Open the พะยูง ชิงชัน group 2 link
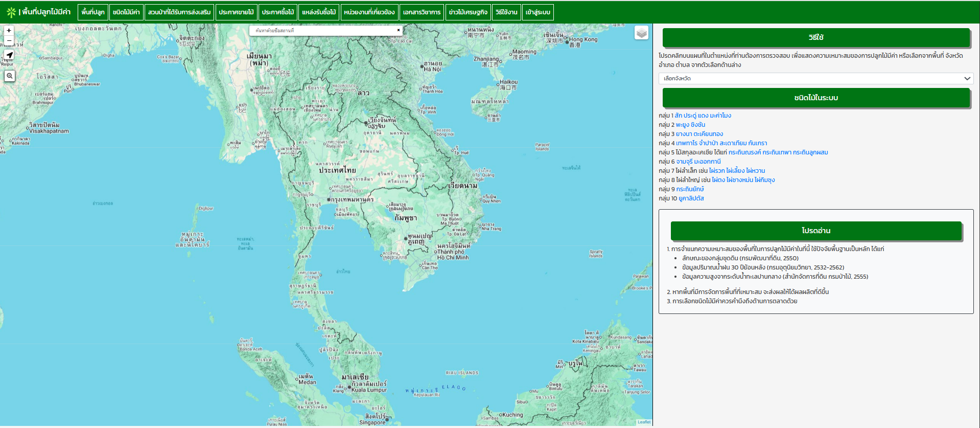The image size is (980, 428). click(x=690, y=125)
